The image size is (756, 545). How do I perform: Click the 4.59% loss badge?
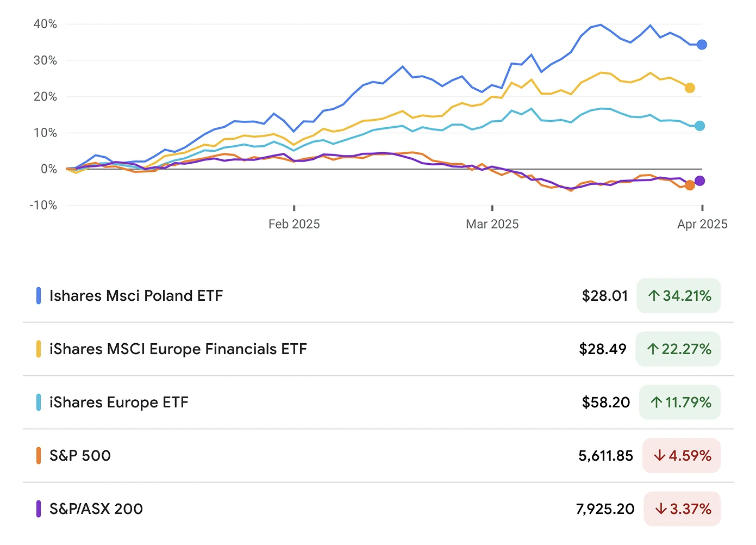pyautogui.click(x=682, y=456)
